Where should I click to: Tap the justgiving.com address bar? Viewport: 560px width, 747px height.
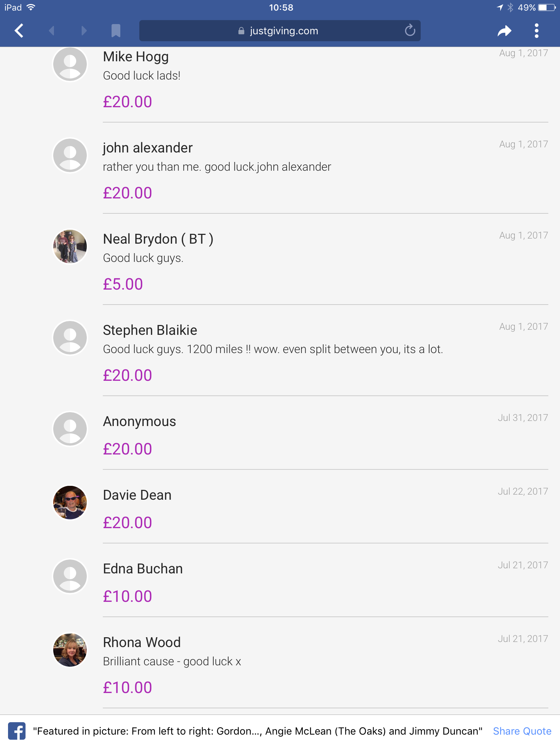(279, 31)
